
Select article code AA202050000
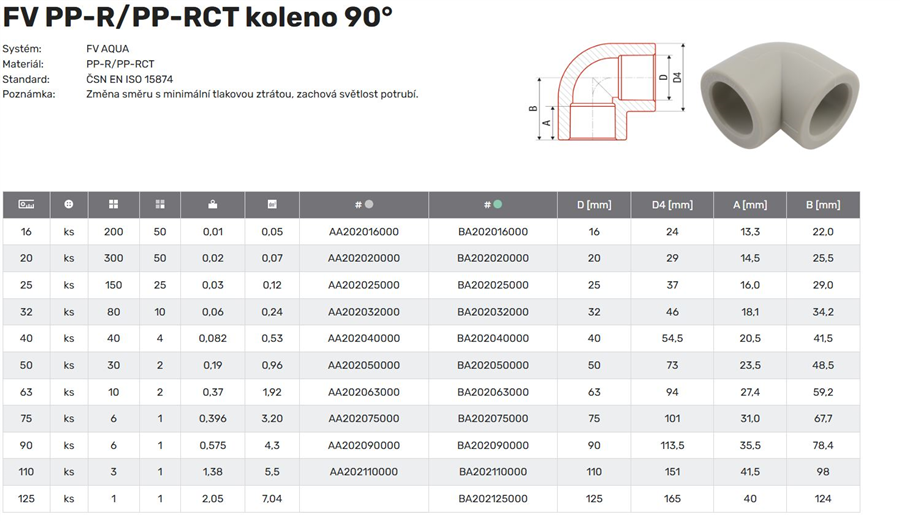pyautogui.click(x=364, y=365)
